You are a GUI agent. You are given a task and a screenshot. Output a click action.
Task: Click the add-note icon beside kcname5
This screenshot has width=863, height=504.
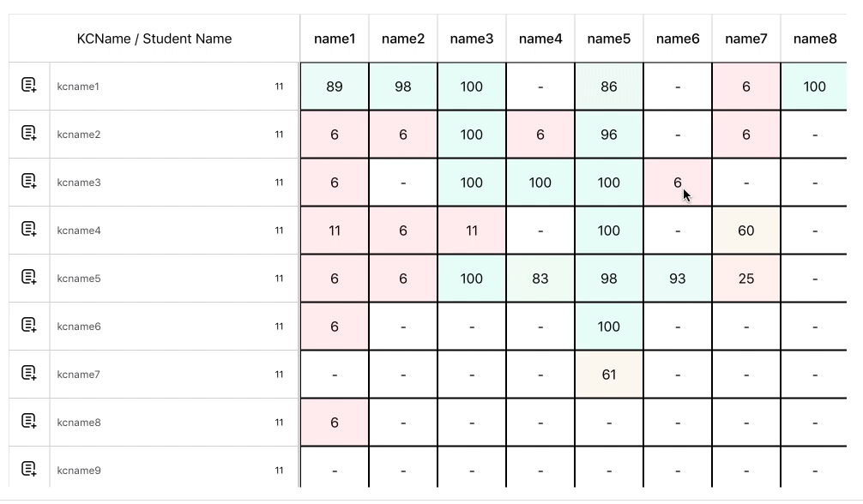coord(28,278)
